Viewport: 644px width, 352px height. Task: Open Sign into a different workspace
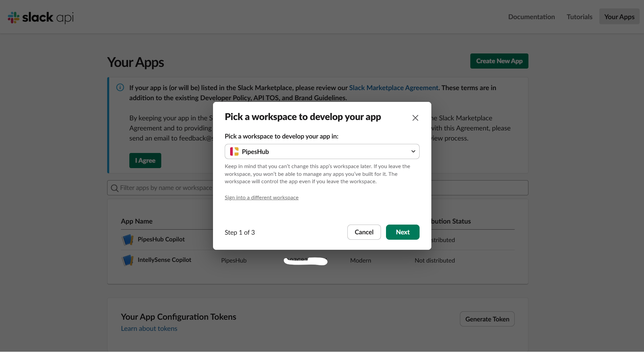261,197
